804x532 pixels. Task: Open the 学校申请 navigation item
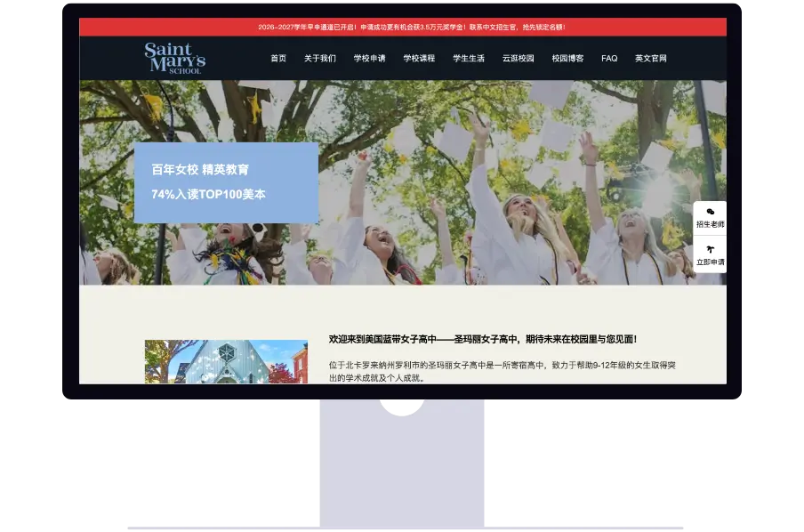point(369,59)
